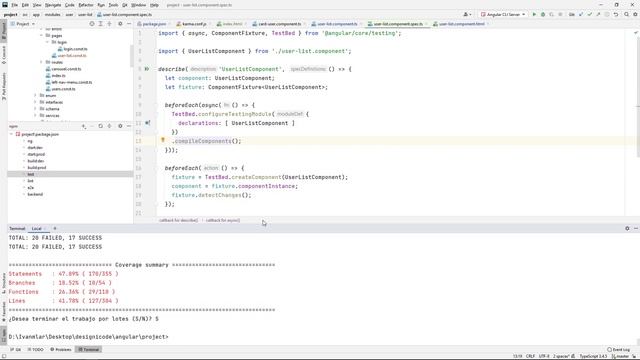Image resolution: width=640 pixels, height=360 pixels.
Task: Open Search Everywhere magnifier icon
Action: pyautogui.click(x=627, y=14)
